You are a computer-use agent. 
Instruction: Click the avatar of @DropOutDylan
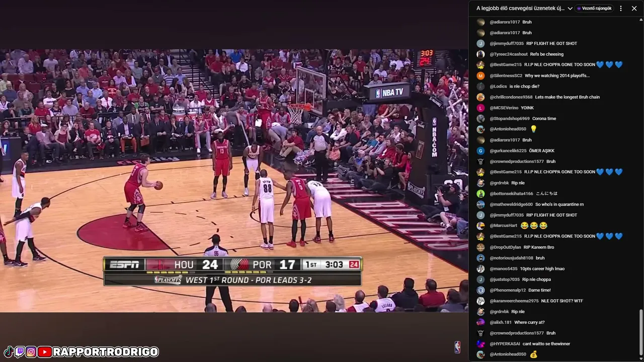(x=480, y=247)
